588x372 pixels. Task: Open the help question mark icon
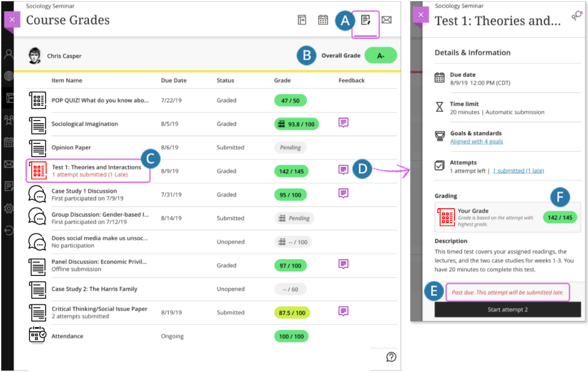391,357
